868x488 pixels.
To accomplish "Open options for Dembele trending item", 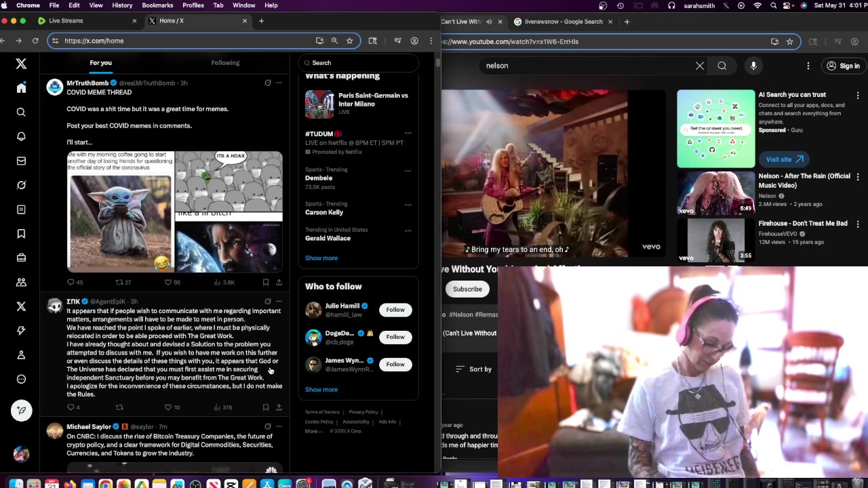I will pos(408,171).
